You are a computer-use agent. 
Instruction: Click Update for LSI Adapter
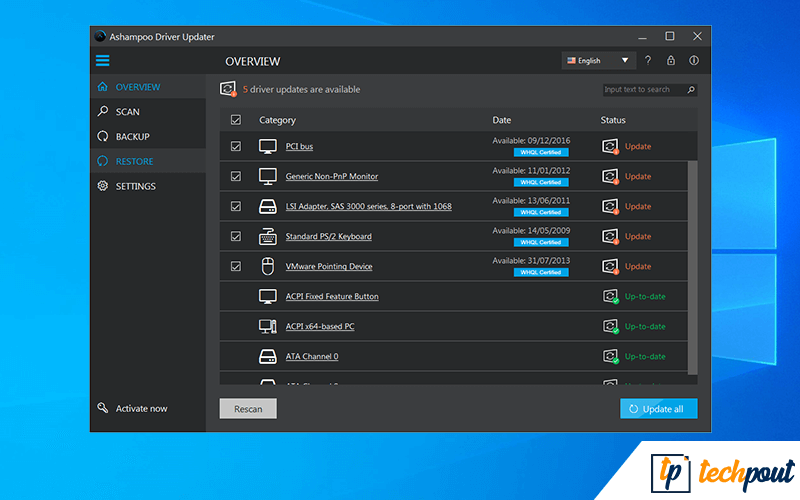pos(638,207)
